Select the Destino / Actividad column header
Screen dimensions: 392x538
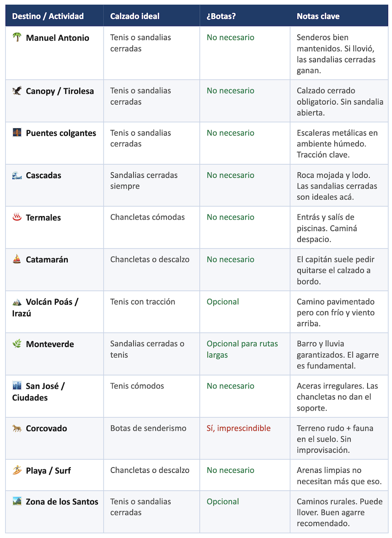pyautogui.click(x=55, y=16)
